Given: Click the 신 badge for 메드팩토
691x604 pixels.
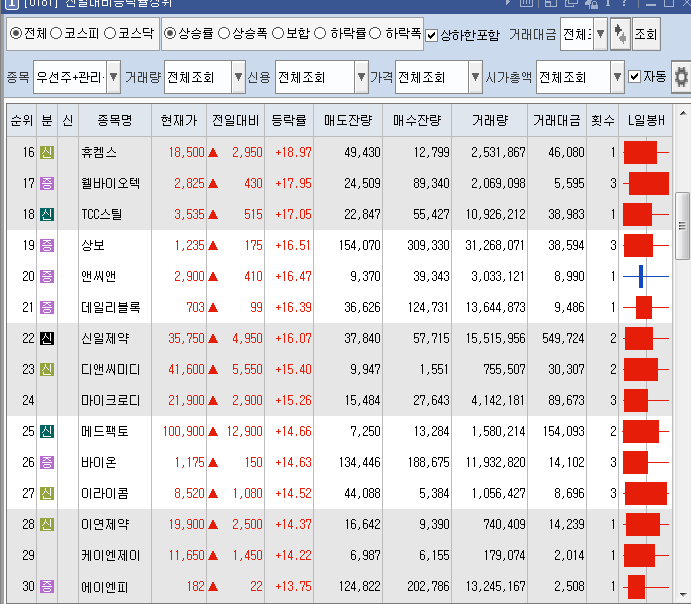Looking at the screenshot, I should pos(47,431).
